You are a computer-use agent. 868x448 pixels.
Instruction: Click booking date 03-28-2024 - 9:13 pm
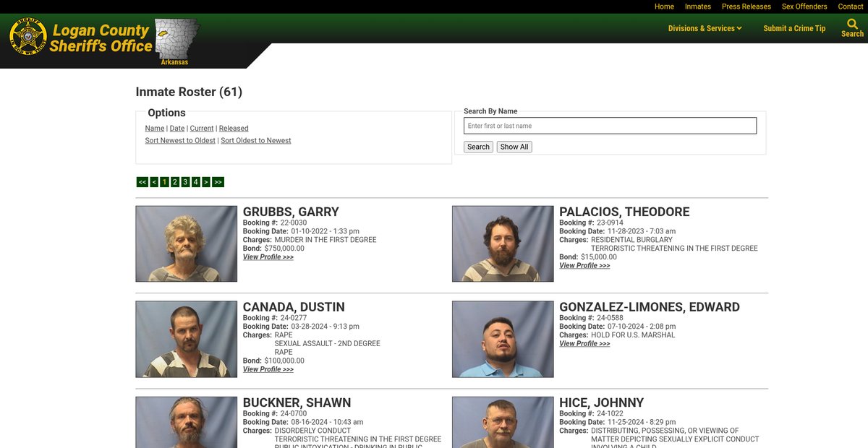(x=325, y=327)
